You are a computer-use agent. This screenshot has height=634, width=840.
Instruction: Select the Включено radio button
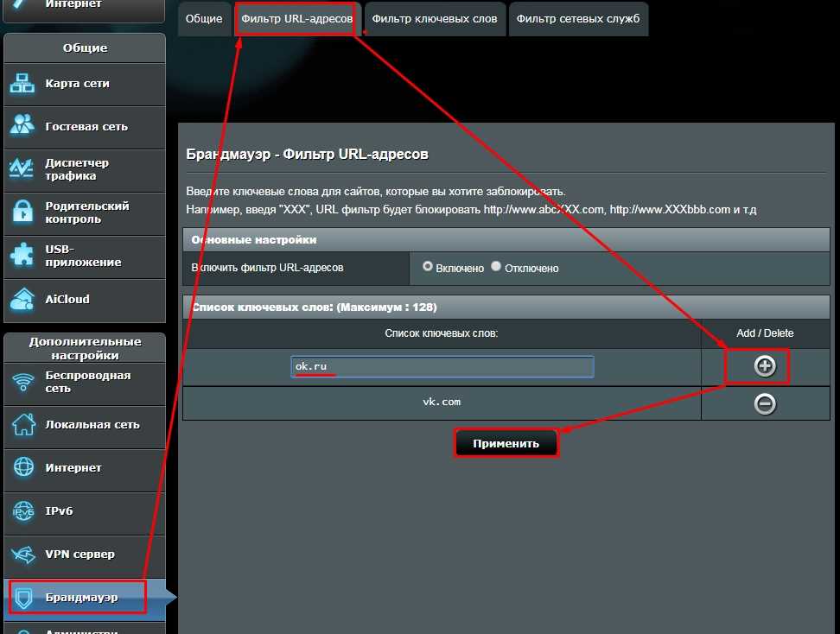[x=428, y=266]
